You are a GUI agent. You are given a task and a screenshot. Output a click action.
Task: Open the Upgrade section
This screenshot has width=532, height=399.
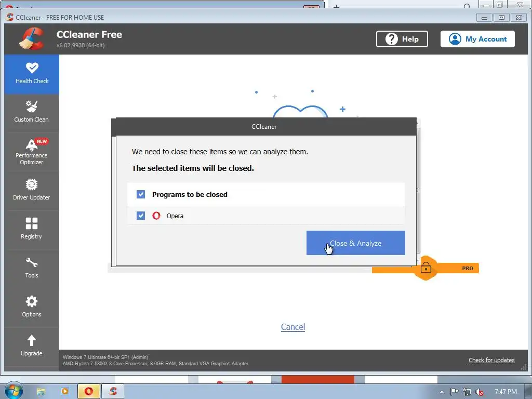(32, 347)
